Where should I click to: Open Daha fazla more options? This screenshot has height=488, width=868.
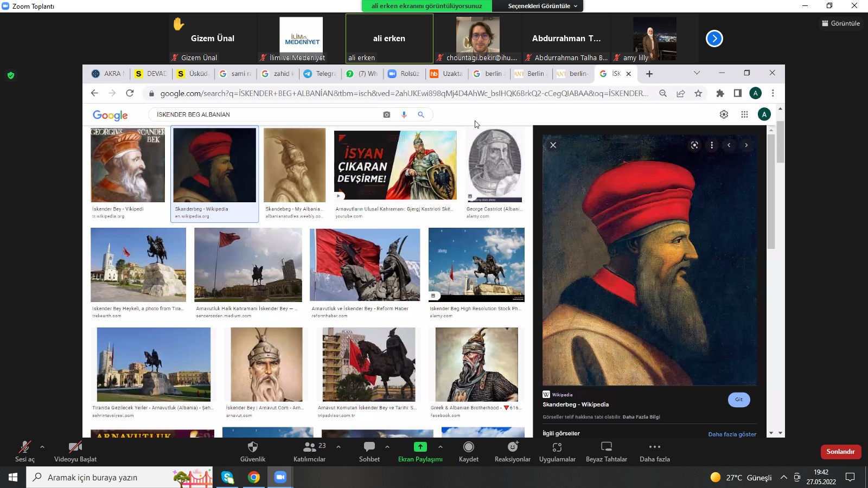tap(655, 452)
